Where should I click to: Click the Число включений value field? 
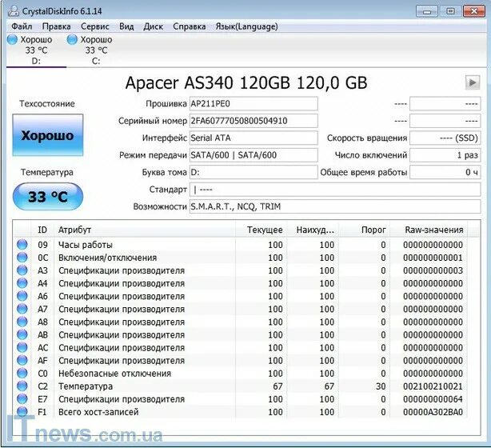[445, 155]
